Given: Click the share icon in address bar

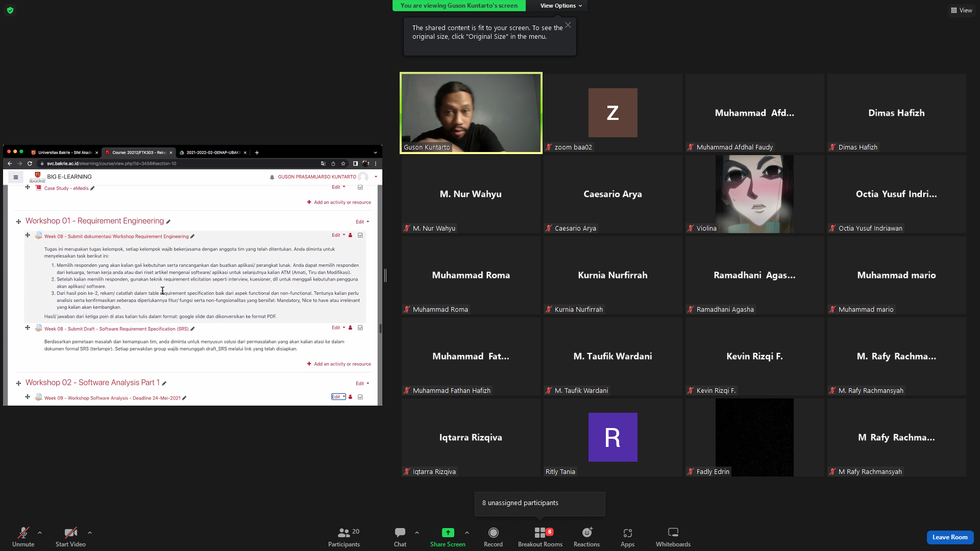Looking at the screenshot, I should coord(333,164).
